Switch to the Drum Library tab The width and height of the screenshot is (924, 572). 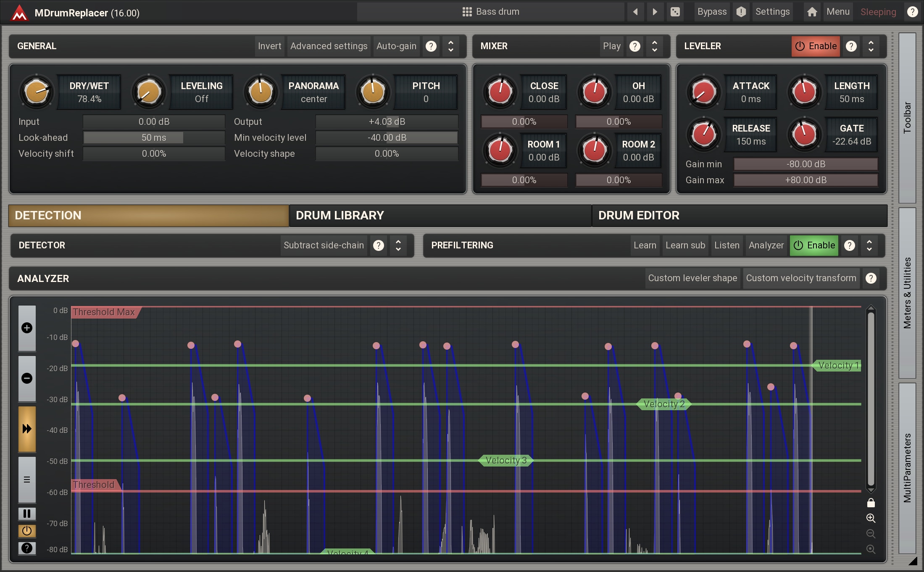(440, 216)
